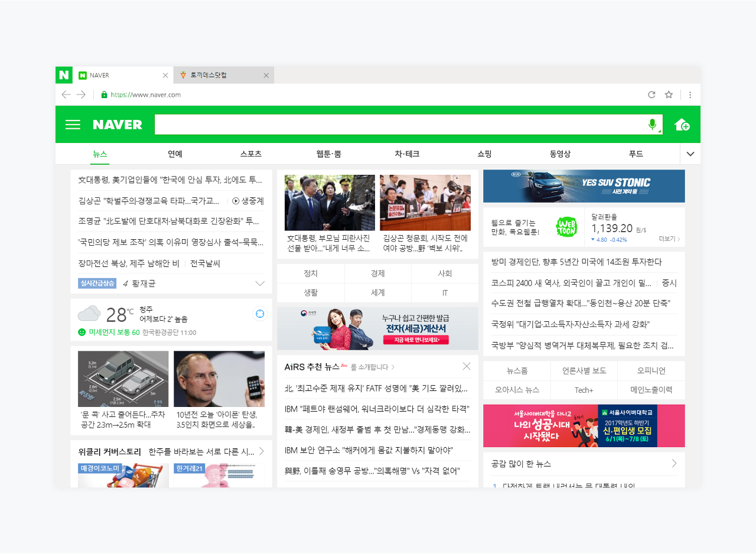Click the browser forward arrow
This screenshot has width=756, height=554.
pos(81,94)
